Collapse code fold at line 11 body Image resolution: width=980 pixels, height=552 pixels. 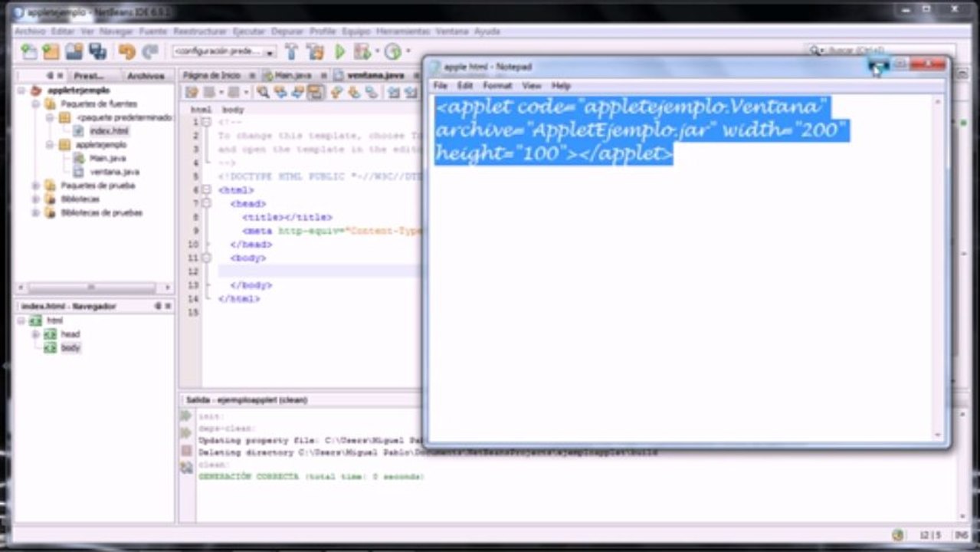pyautogui.click(x=206, y=258)
